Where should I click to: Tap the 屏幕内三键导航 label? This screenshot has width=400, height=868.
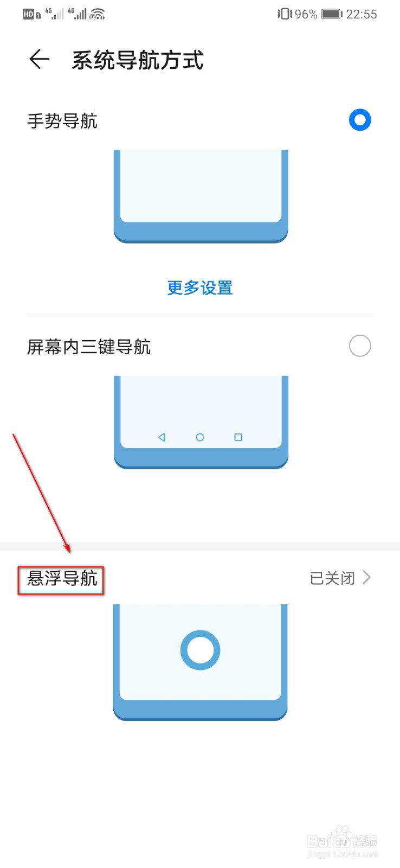click(x=89, y=347)
